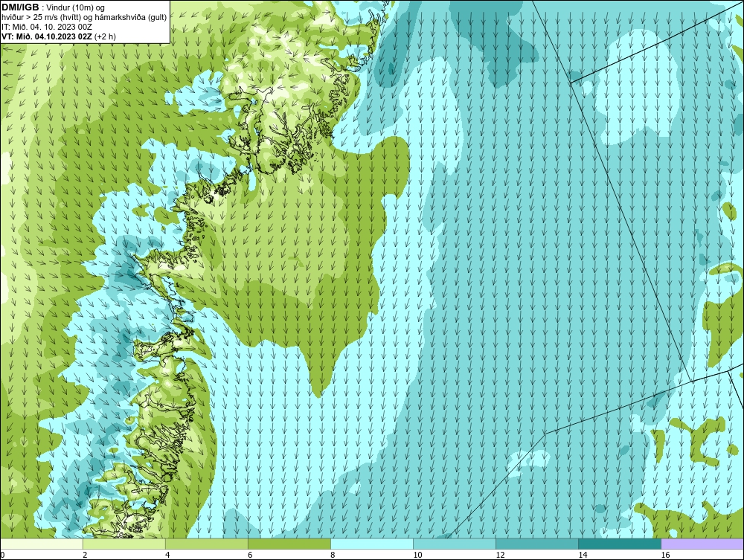Viewport: 744px width, 560px height.
Task: Click the legend value label '2'
Action: point(85,555)
